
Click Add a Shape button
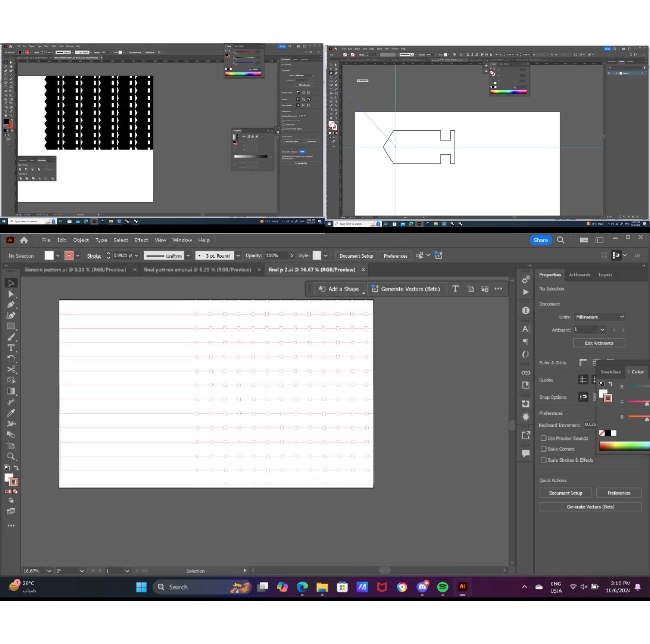(339, 289)
